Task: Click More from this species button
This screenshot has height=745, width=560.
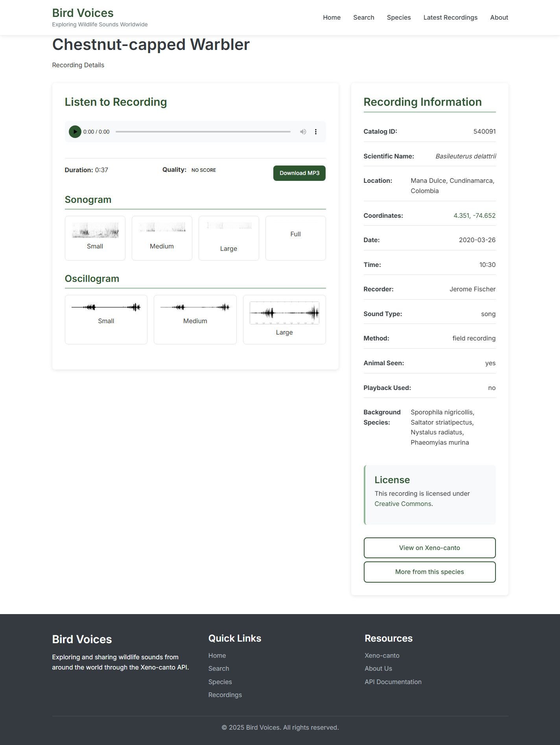Action: point(429,572)
